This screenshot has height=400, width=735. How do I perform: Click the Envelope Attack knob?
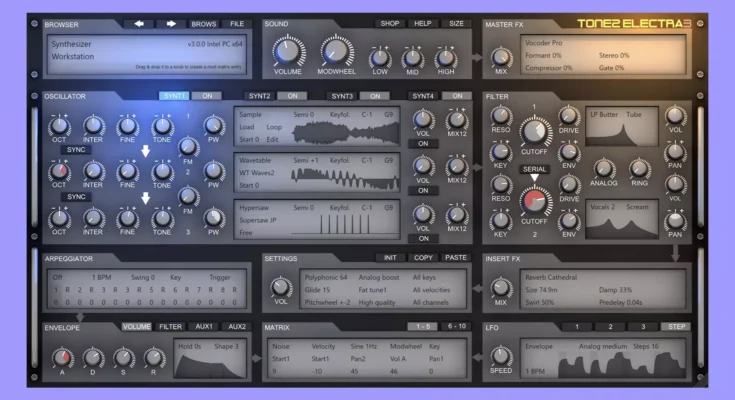click(61, 357)
